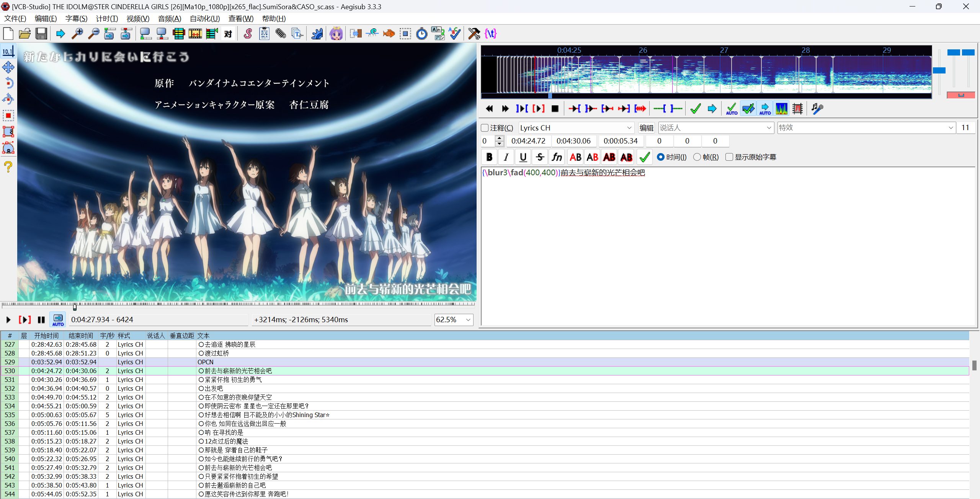
Task: Accept changes with green checkmark in editor
Action: [x=645, y=157]
